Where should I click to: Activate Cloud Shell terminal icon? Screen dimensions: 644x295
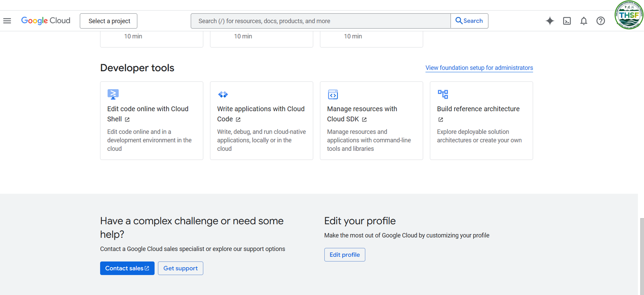click(567, 21)
